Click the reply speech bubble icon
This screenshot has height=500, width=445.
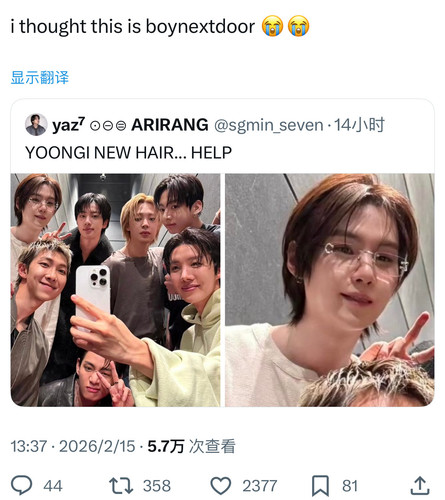22,485
